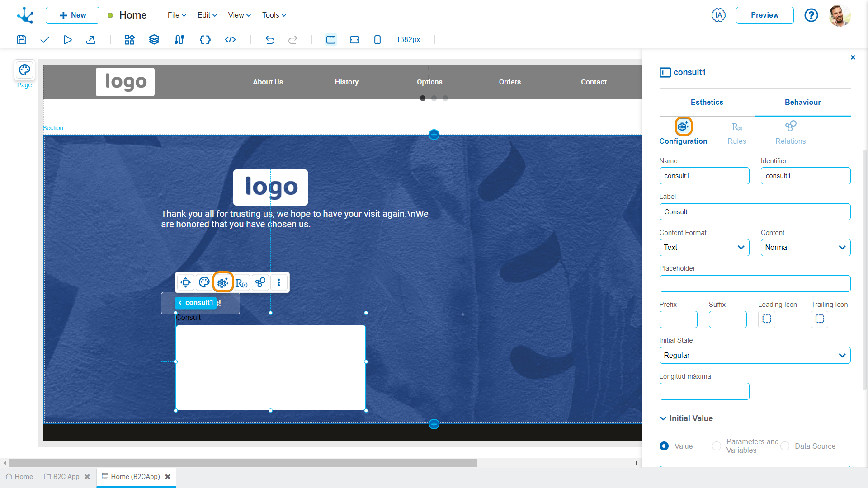Click the horizontal canvas scrollbar
This screenshot has height=488, width=868.
(243, 463)
